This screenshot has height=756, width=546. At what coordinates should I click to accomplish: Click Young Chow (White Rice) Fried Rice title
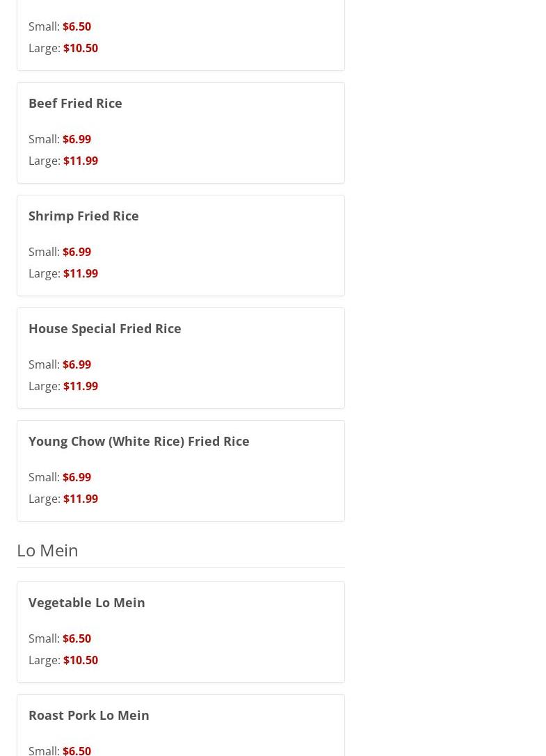pos(138,441)
